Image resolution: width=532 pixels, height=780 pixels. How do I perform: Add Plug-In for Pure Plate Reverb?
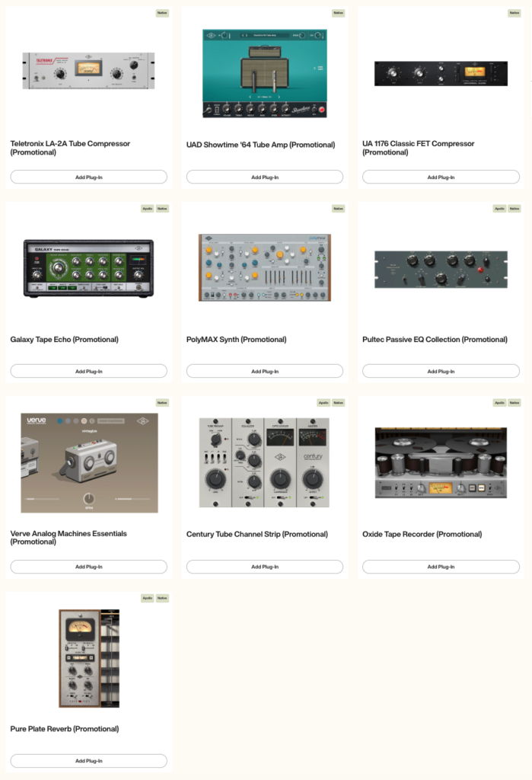[x=88, y=761]
